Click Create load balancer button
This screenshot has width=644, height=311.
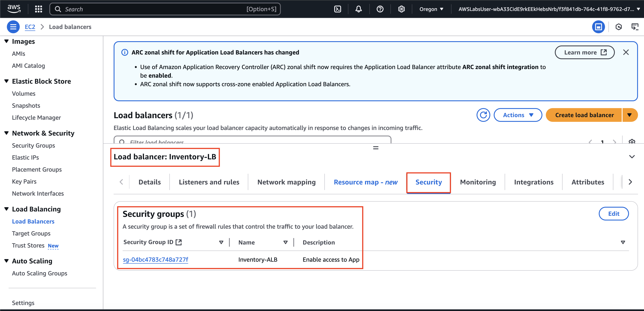(x=584, y=115)
